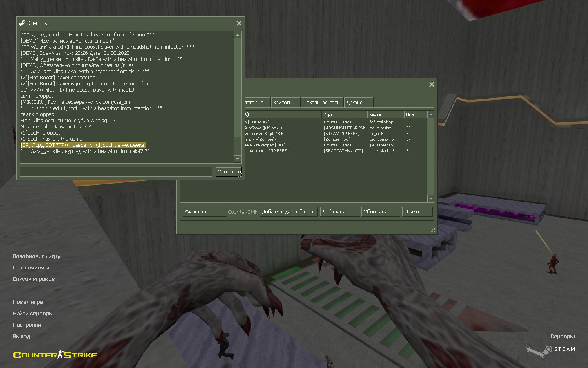Open Список игроков menu item
The image size is (588, 368).
coord(33,279)
